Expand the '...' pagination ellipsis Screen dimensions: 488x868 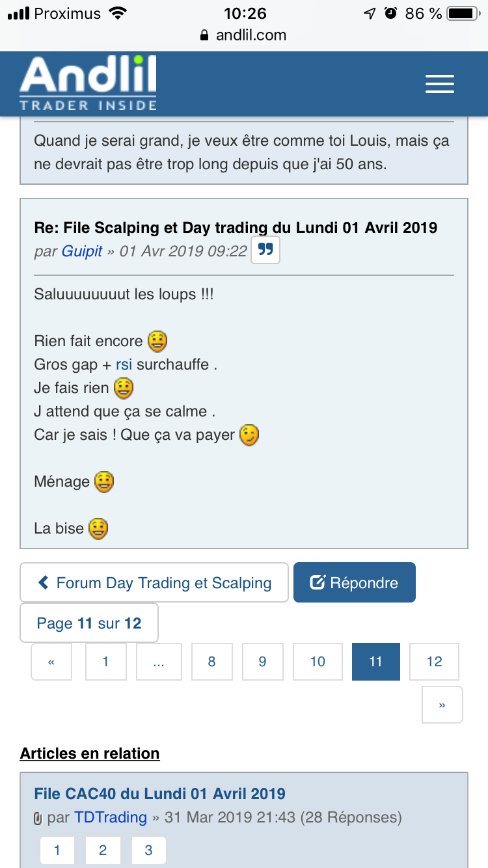tap(159, 662)
